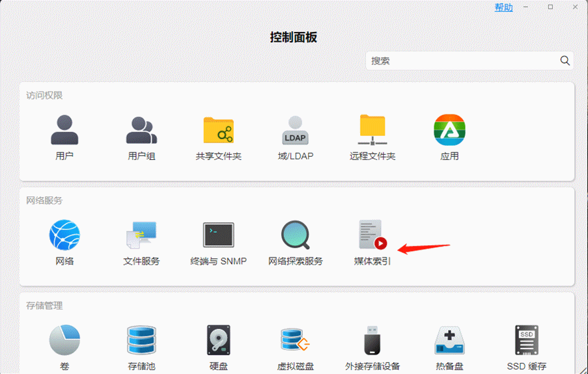Open the 网络探索服务 magnifier icon
The height and width of the screenshot is (374, 588).
point(296,235)
